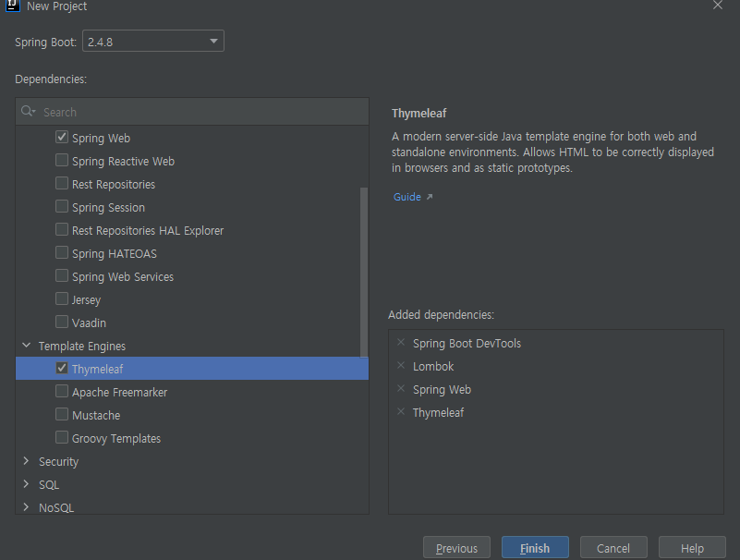Uncheck the Thymeleaf checkbox
740x560 pixels.
[62, 369]
